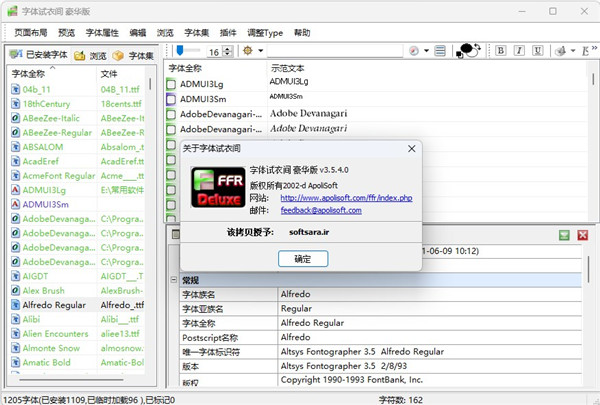Click the 示范文本 column header
This screenshot has height=405, width=600.
pyautogui.click(x=288, y=69)
